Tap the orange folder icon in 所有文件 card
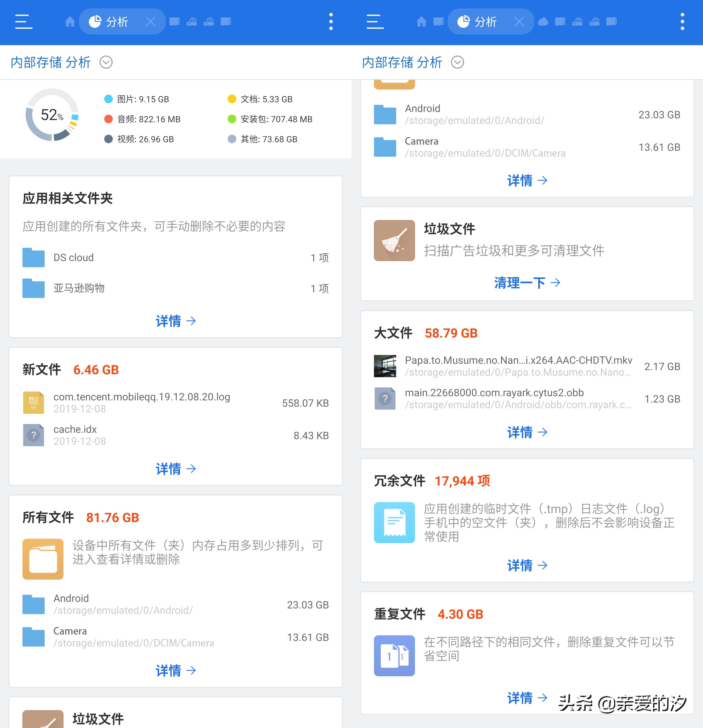 [x=43, y=559]
